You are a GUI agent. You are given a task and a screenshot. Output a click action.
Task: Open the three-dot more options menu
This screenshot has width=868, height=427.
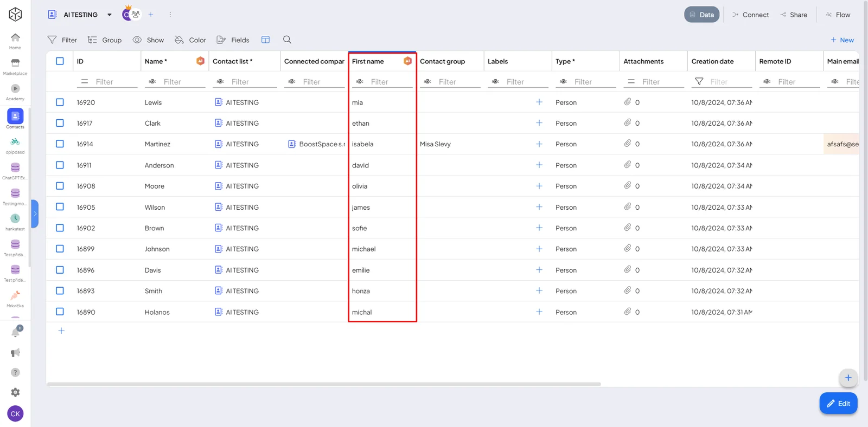(x=170, y=15)
